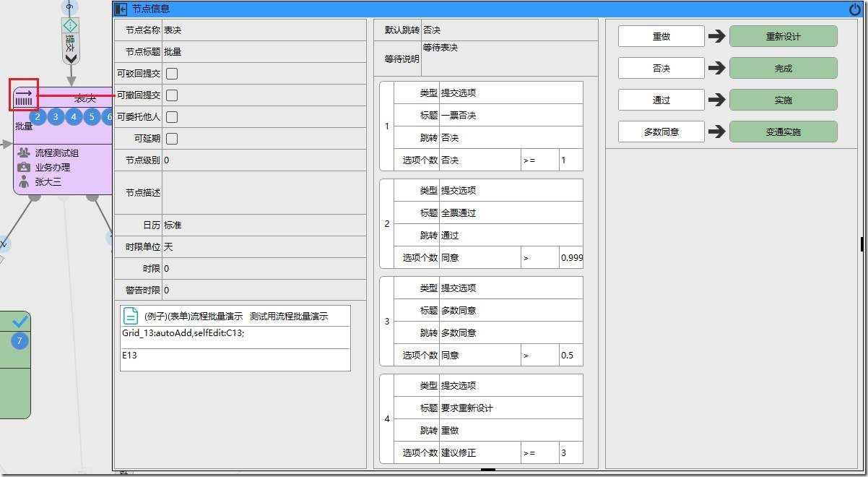Screen dimensions: 868x477
Task: Click the black handle on the bottom edge
Action: click(488, 469)
